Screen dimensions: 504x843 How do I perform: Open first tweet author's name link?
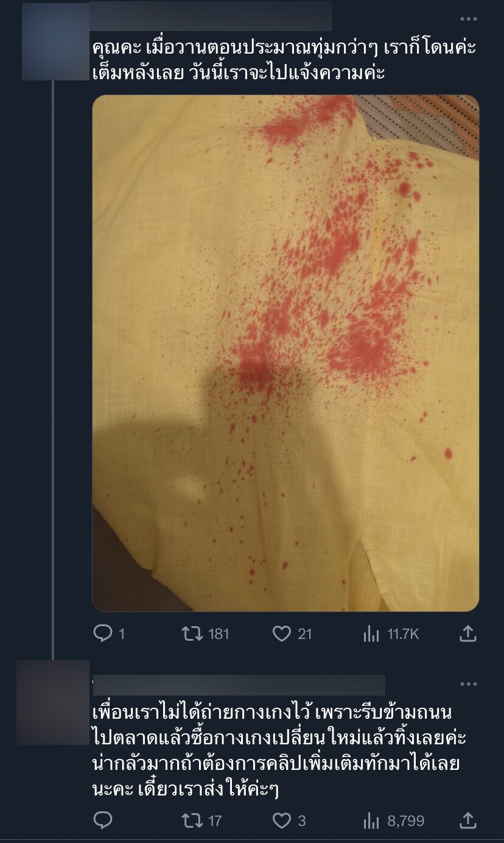click(x=211, y=16)
